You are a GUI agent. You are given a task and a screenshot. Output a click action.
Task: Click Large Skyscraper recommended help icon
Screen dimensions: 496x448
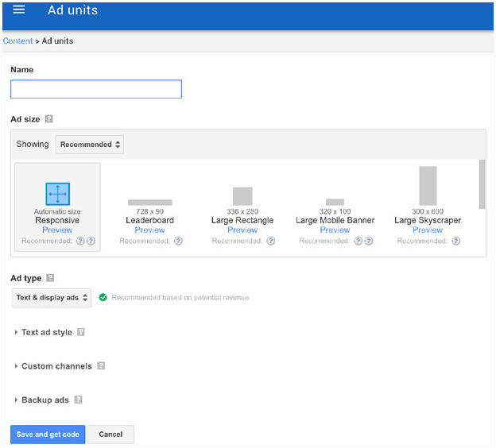(x=455, y=241)
